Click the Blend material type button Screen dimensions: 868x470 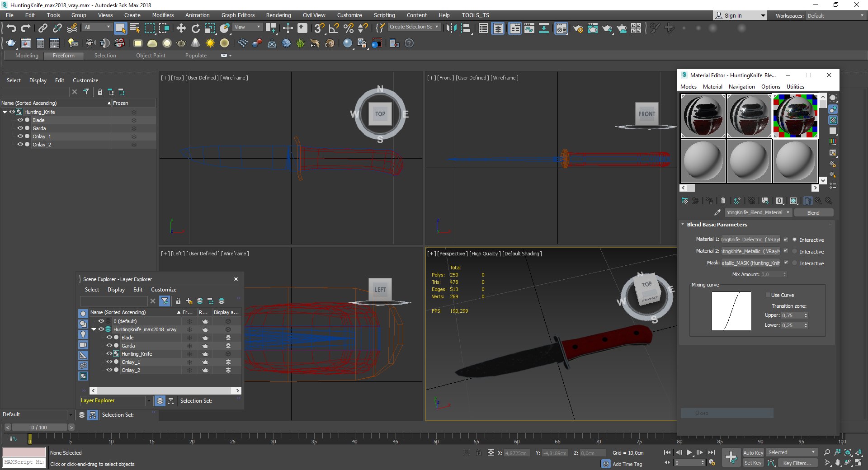point(813,213)
